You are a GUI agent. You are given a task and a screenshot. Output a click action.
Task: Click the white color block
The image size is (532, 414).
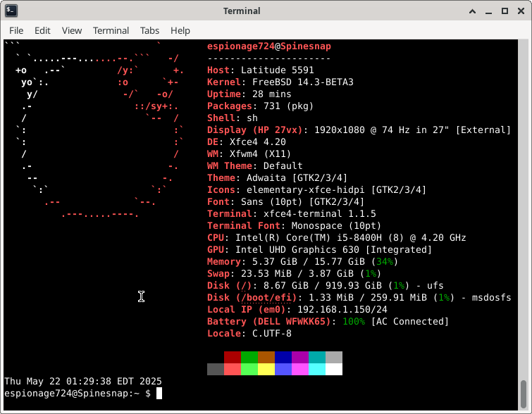tap(334, 370)
